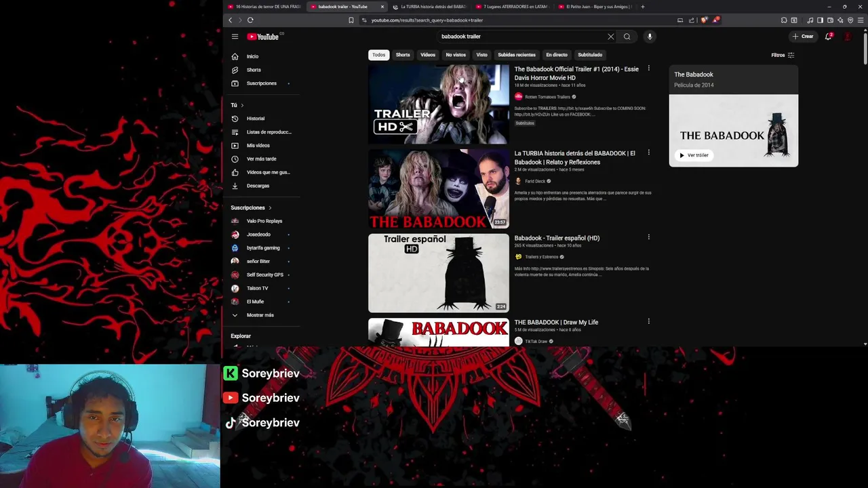
Task: Select the No vistos filter chip
Action: click(x=456, y=55)
